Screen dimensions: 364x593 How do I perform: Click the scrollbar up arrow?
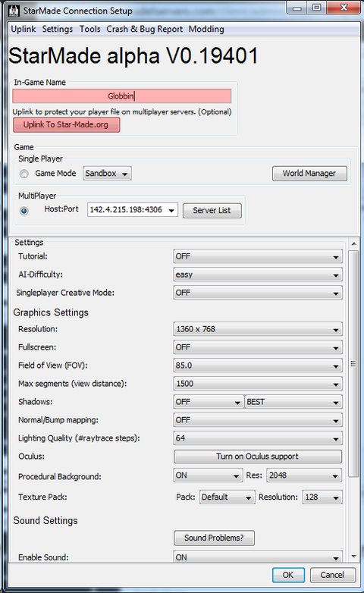coord(354,244)
